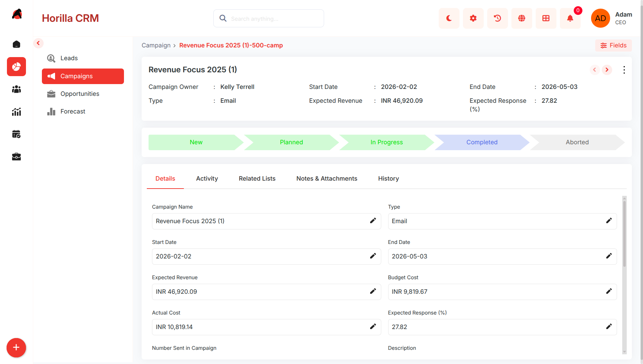Screen dimensions: 643x364
Task: Click the details panel vertical scrollbar
Action: (624, 234)
